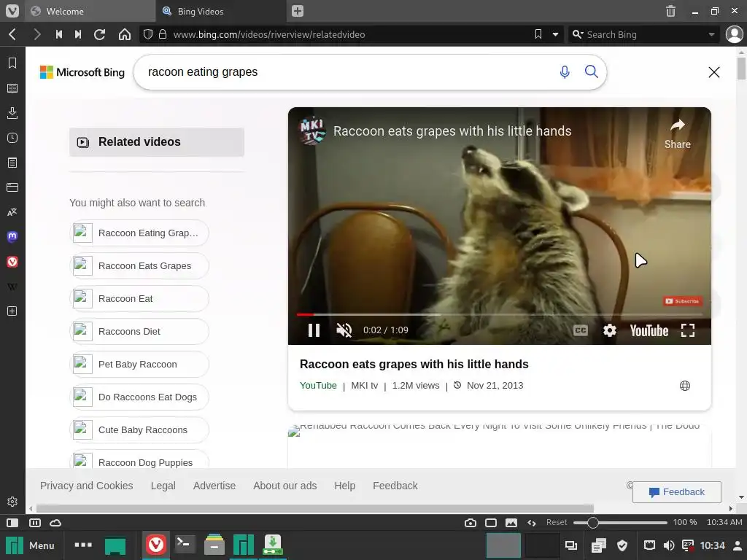
Task: Open a new tab
Action: (298, 11)
